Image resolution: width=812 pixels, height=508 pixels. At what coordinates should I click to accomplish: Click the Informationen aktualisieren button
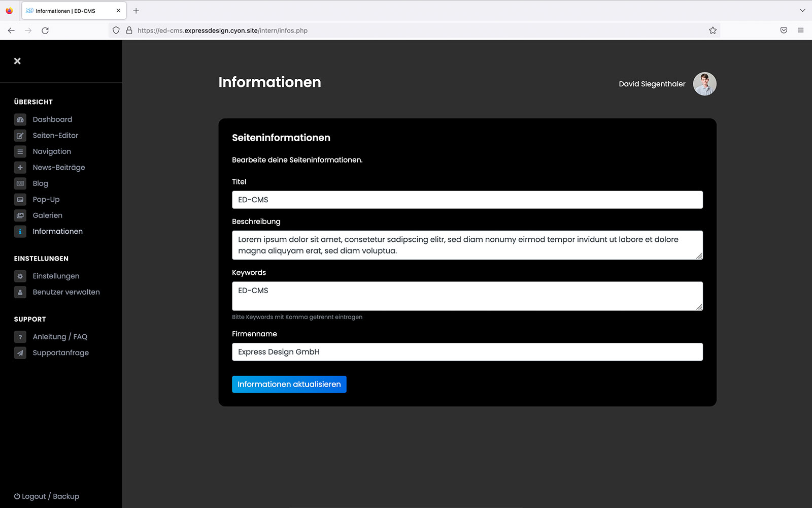pyautogui.click(x=289, y=385)
